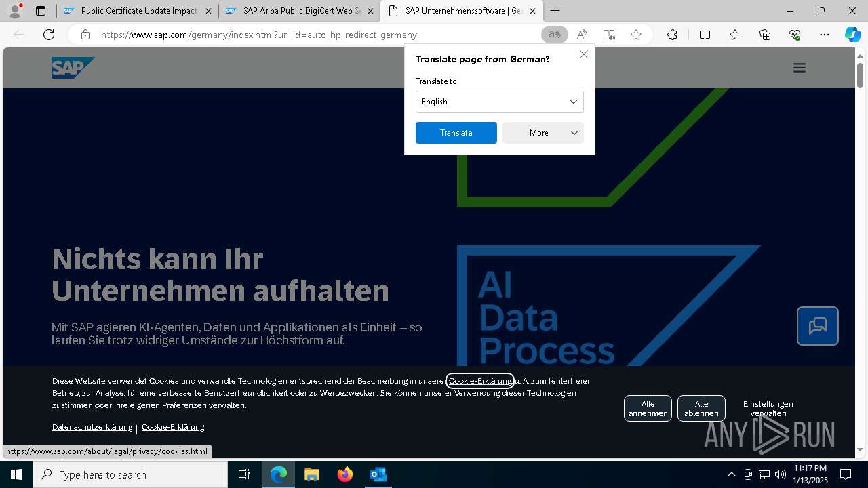868x488 pixels.
Task: Show hidden system tray icons
Action: tap(731, 474)
